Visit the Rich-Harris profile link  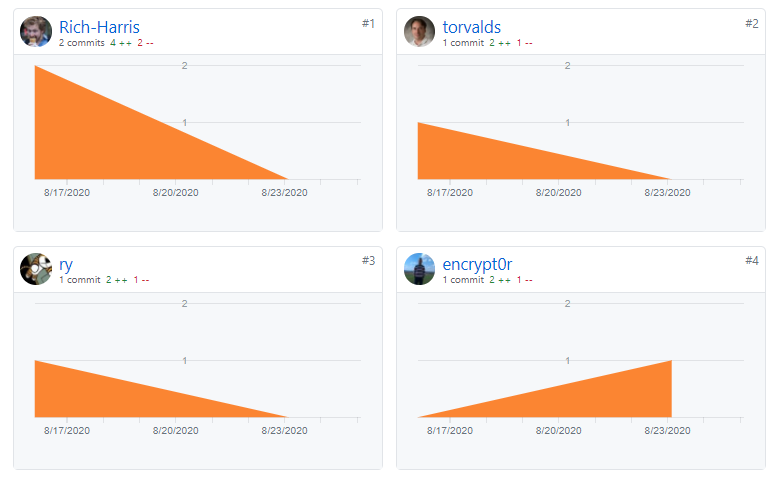(x=99, y=27)
